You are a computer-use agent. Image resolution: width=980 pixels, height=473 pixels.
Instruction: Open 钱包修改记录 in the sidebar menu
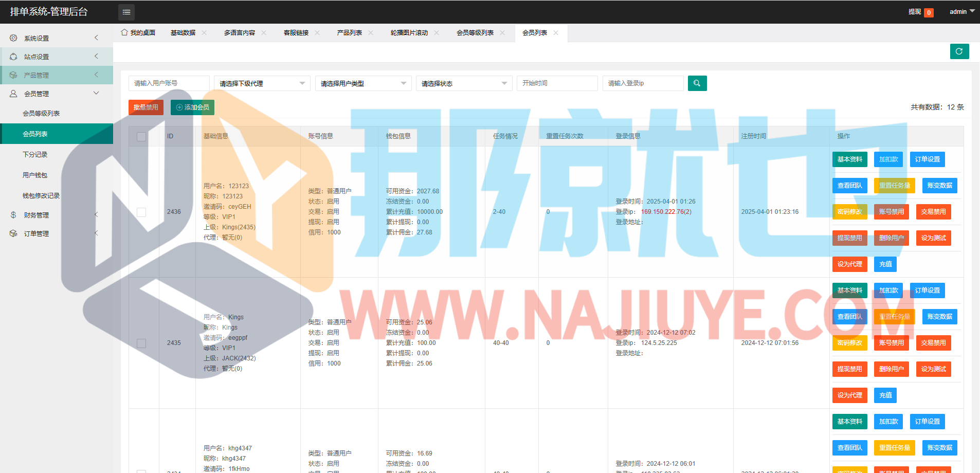tap(41, 196)
